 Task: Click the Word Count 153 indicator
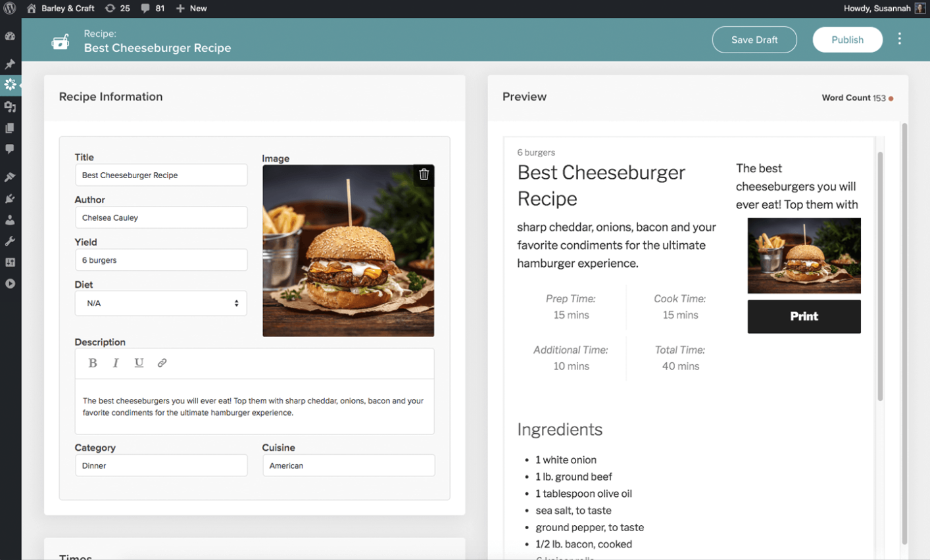(x=857, y=98)
